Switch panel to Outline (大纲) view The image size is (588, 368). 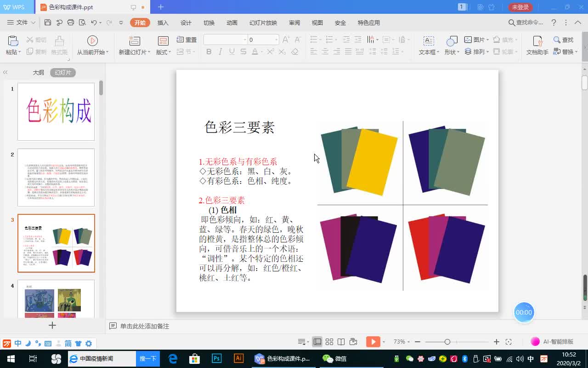[x=39, y=73]
